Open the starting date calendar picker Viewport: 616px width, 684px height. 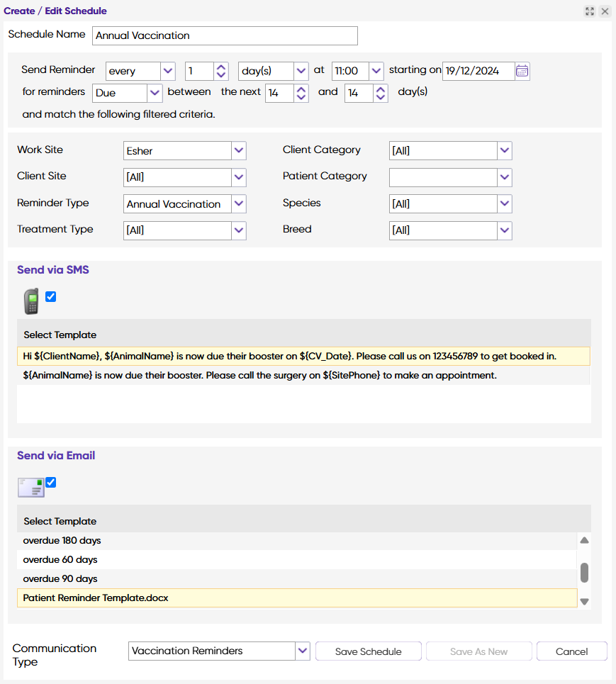tap(522, 71)
